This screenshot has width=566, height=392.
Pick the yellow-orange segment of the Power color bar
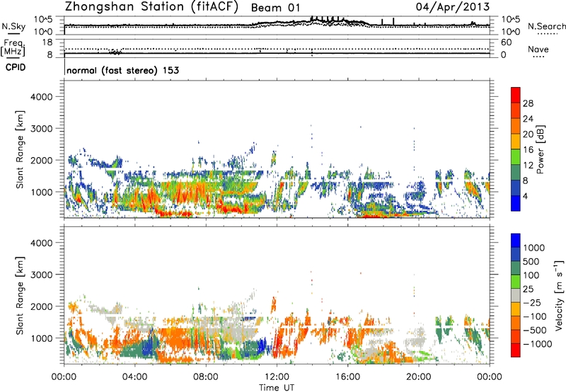[516, 142]
